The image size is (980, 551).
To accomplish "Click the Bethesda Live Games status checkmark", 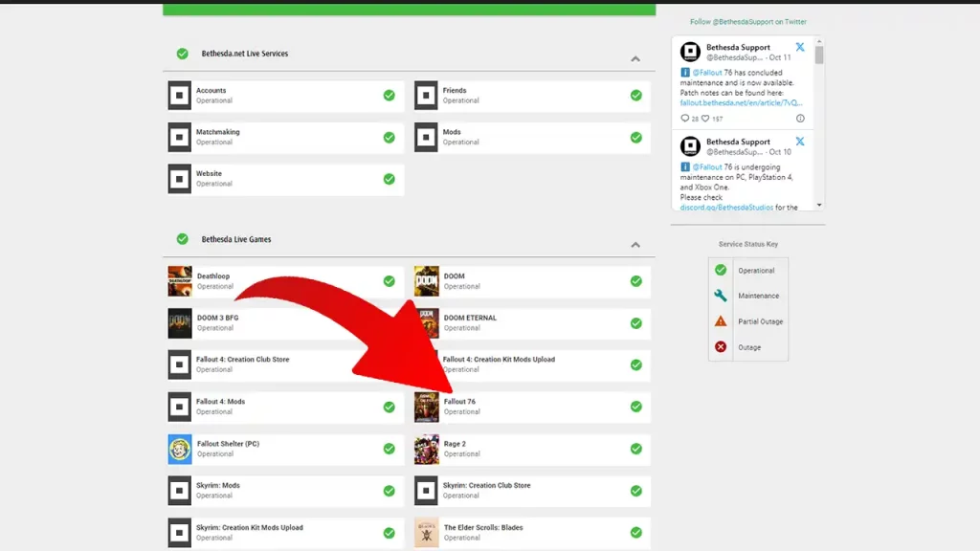I will click(182, 238).
